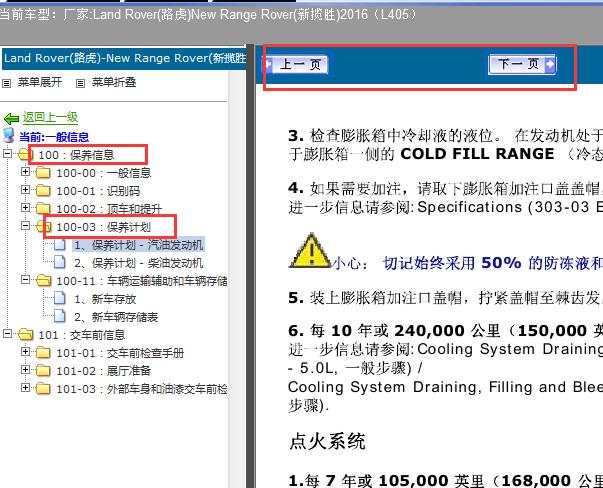Open 2、保养计划 - 柴油发动机 document
This screenshot has height=488, width=603.
[x=138, y=263]
